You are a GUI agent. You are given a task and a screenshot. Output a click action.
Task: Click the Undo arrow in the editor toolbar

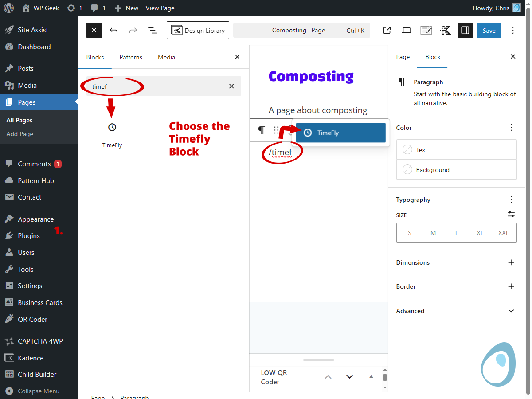tap(113, 30)
